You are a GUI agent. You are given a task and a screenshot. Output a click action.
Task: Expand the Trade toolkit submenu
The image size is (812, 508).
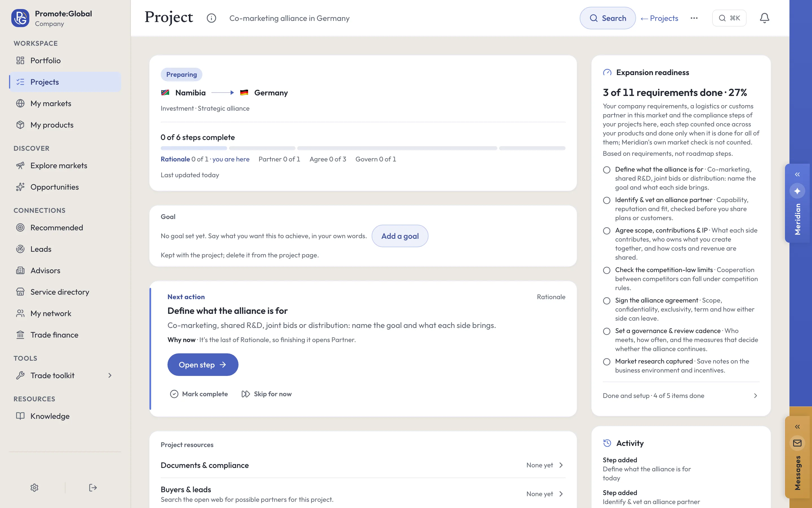coord(110,375)
